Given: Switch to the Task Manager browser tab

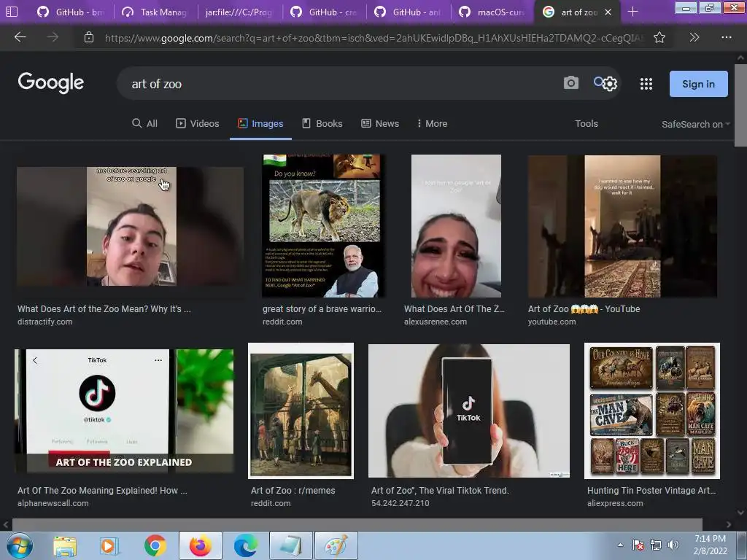Looking at the screenshot, I should click(155, 12).
